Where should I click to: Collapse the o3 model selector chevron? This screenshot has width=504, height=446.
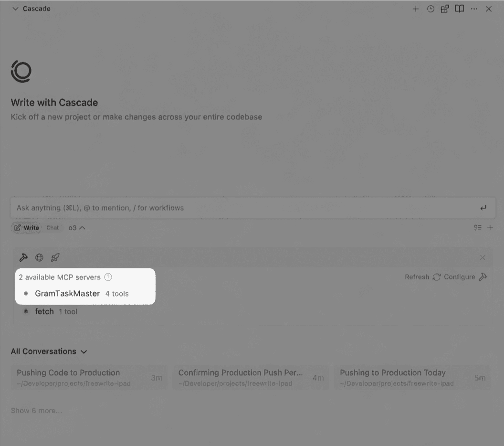click(83, 228)
